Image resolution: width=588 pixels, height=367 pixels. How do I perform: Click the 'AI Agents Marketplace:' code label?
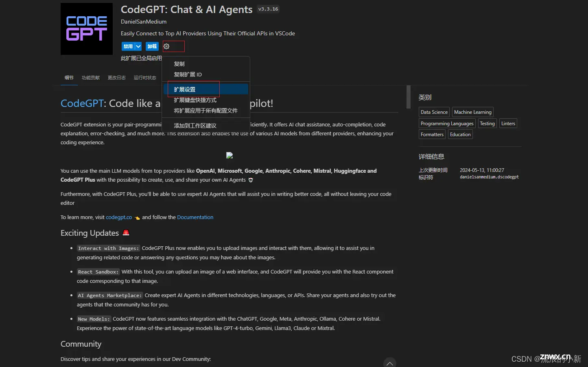(x=110, y=295)
